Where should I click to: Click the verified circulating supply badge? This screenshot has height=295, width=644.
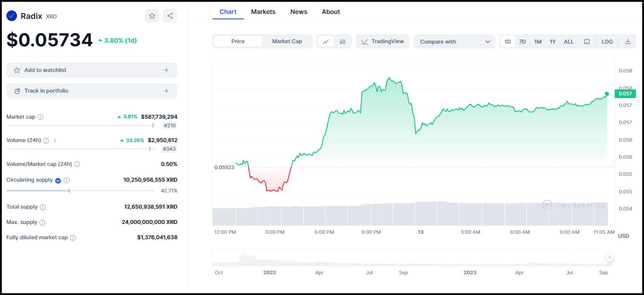58,180
